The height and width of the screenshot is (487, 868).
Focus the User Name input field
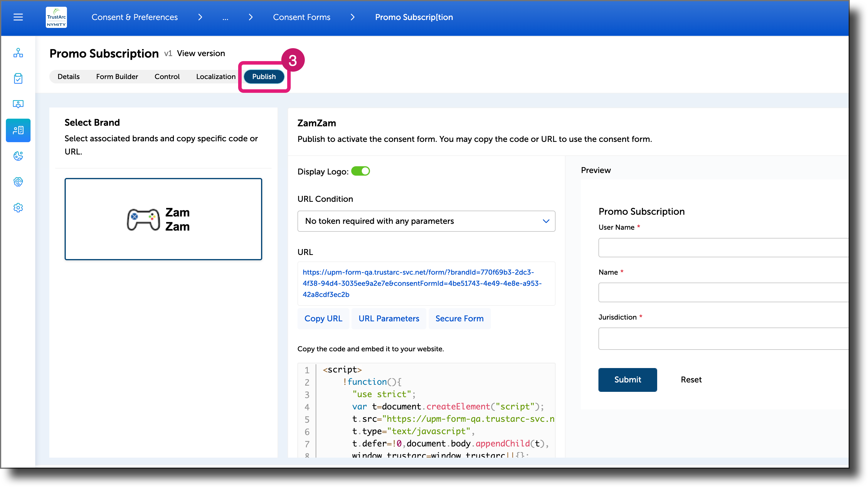pyautogui.click(x=723, y=248)
